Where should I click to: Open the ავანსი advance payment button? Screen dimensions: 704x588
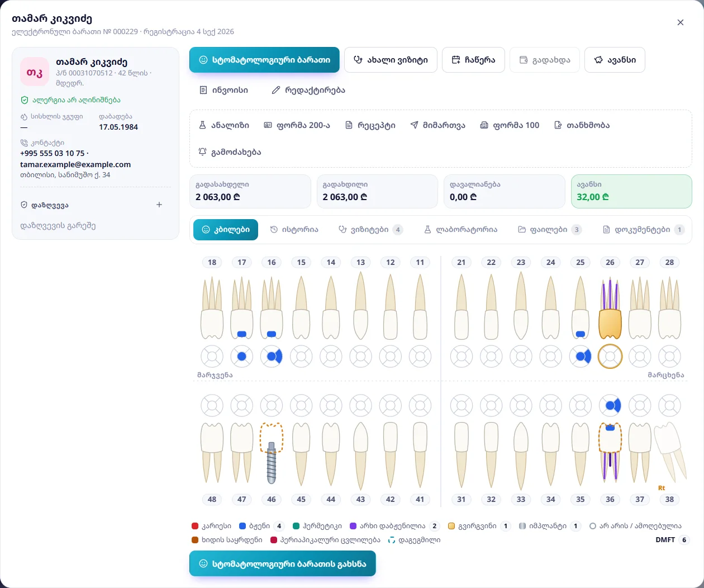click(615, 60)
